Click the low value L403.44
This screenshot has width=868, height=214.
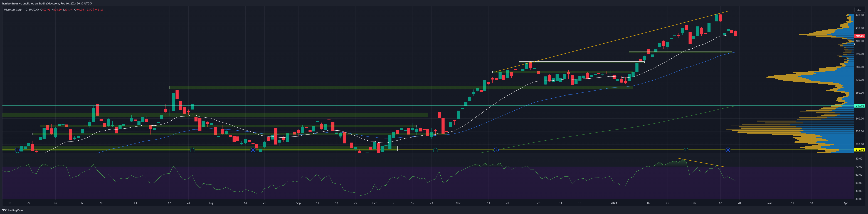(68, 10)
